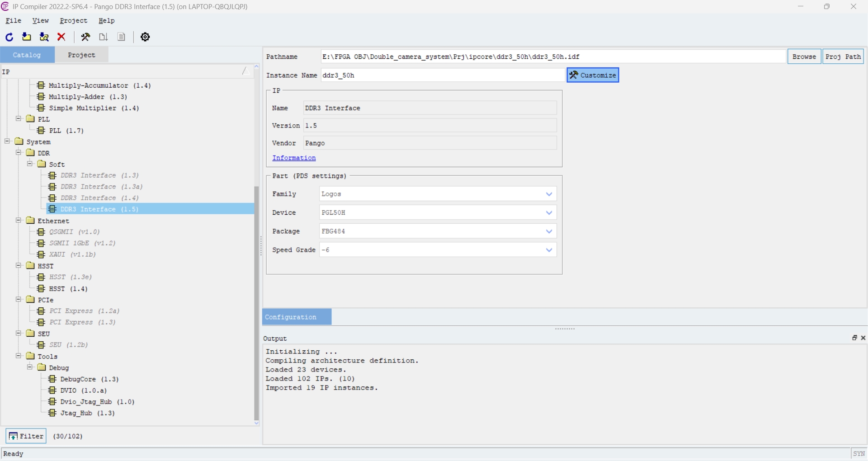Select the Configuration tab
The image size is (868, 461).
297,317
